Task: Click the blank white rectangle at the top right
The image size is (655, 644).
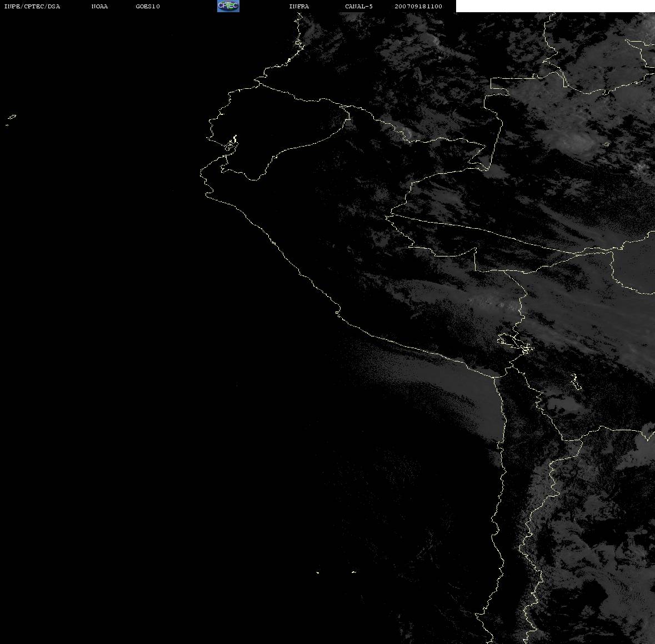Action: [555, 6]
